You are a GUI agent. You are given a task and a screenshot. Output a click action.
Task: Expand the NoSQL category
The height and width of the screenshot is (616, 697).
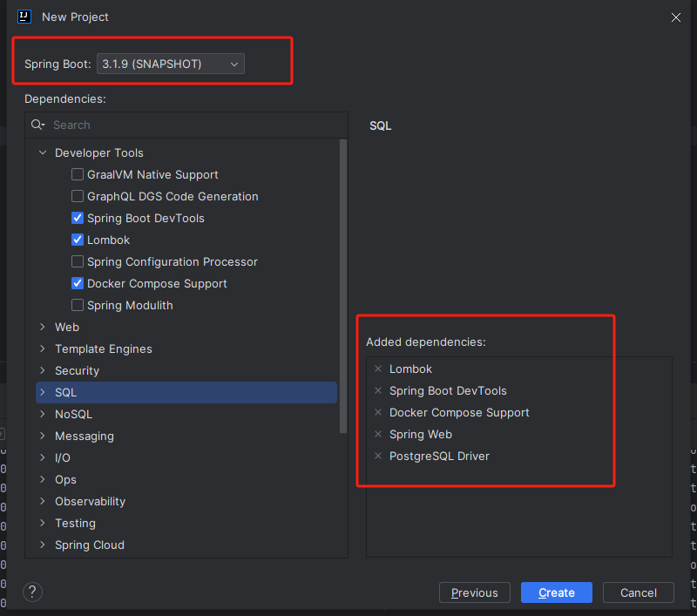(x=43, y=414)
